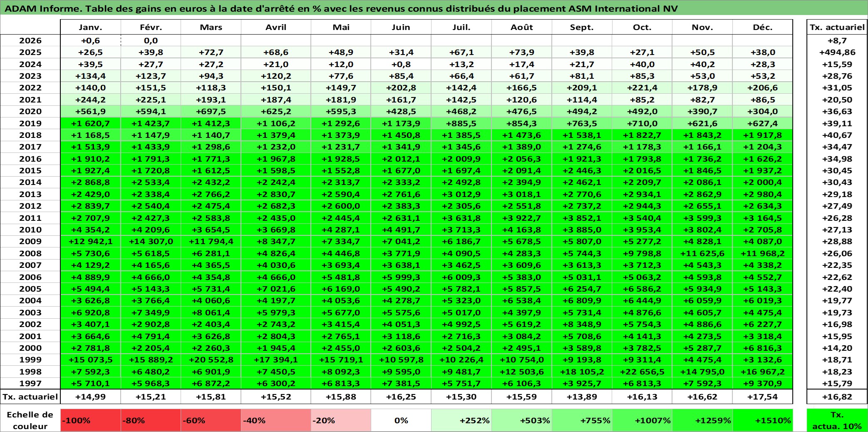Click the 'Tx. actuariel' right column header

[x=837, y=27]
